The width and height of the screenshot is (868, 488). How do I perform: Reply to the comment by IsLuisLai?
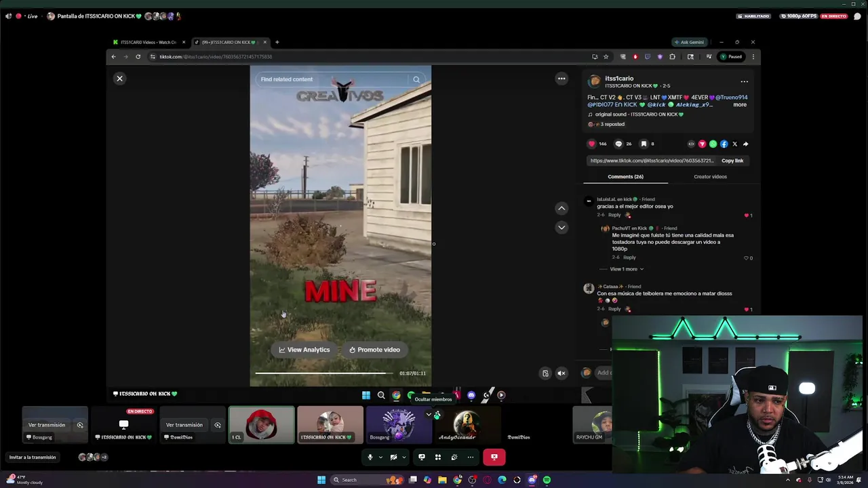point(614,215)
